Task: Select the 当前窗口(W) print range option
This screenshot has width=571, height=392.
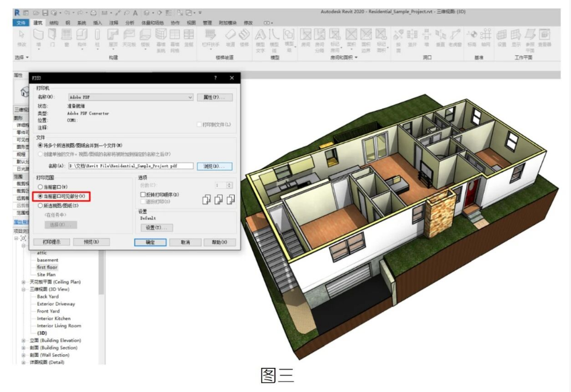Action: pos(53,187)
